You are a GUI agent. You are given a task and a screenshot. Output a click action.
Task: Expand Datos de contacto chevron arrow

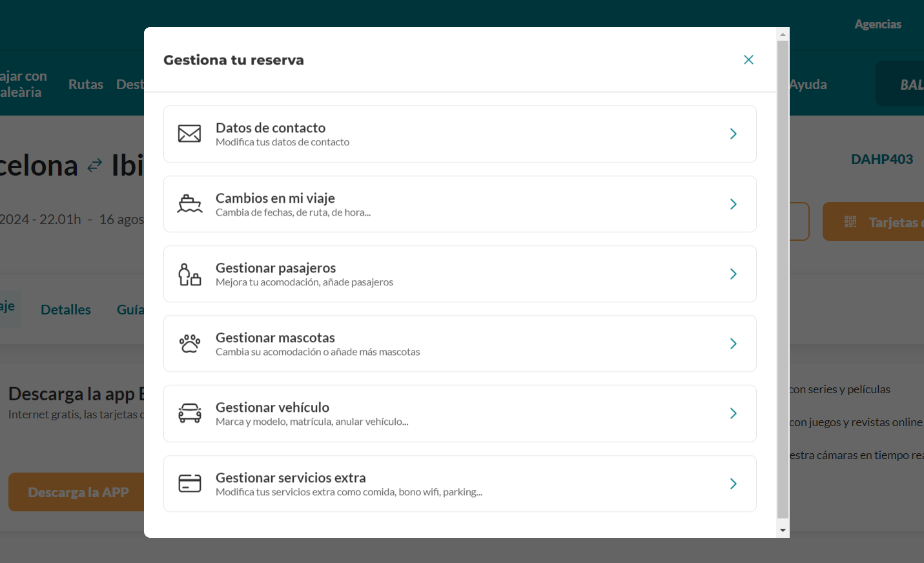tap(734, 134)
